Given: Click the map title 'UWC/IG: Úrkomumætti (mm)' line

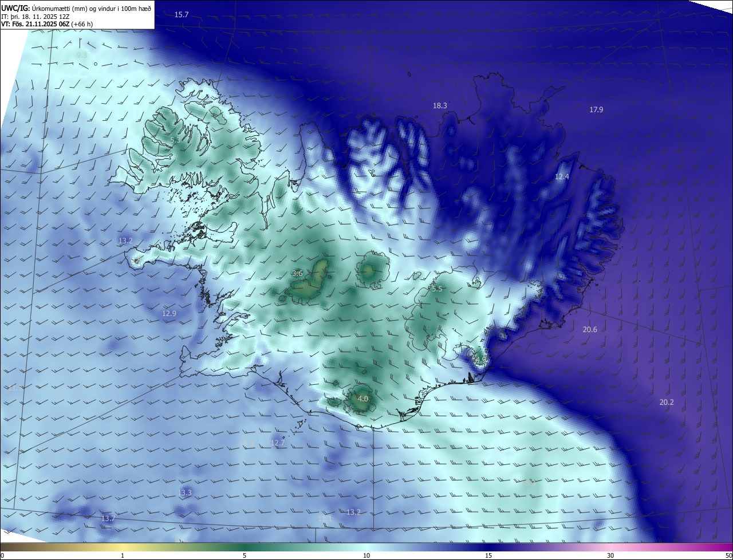Looking at the screenshot, I should [x=76, y=8].
